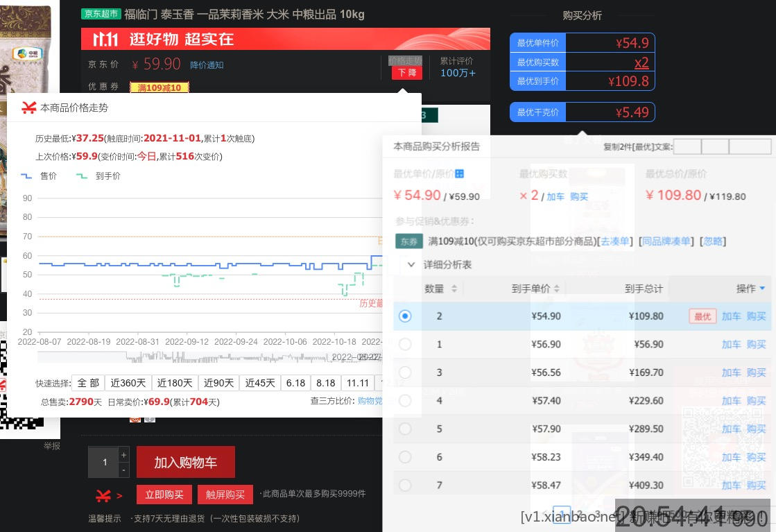The height and width of the screenshot is (532, 776).
Task: Click the red 下降 price trend button
Action: tap(407, 73)
